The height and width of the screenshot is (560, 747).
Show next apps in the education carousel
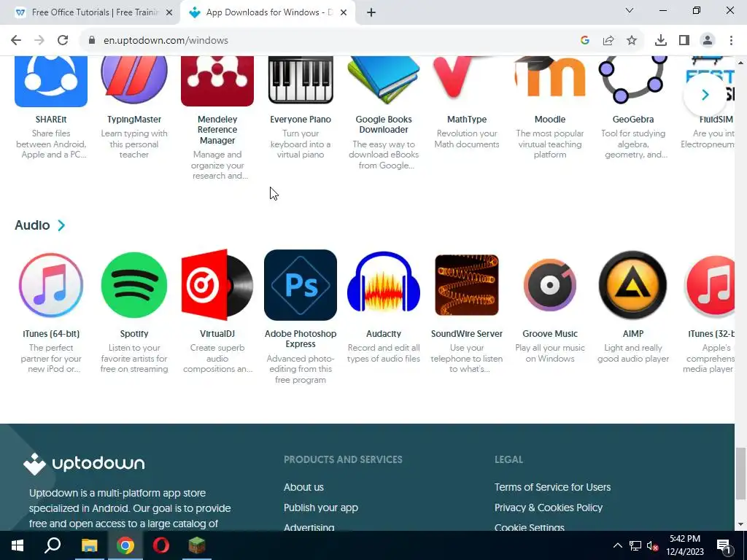click(705, 95)
